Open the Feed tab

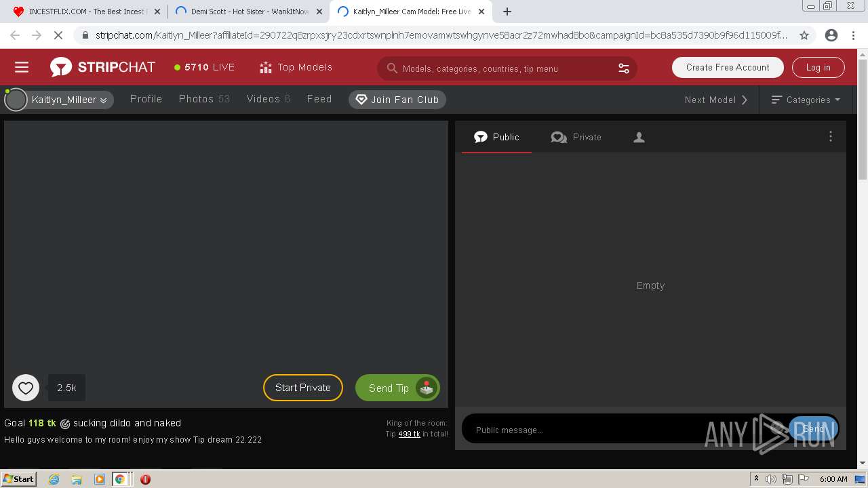(319, 99)
